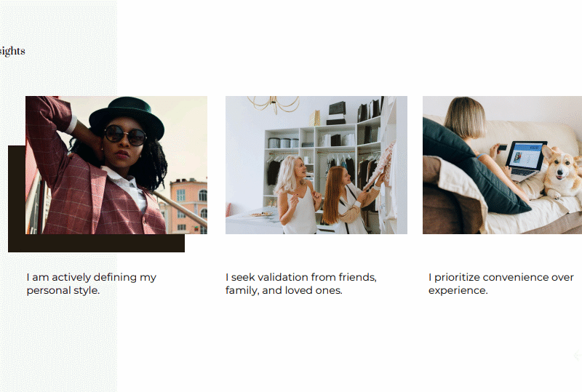
Task: Click the faint sparkle icon at bottom right
Action: click(577, 356)
